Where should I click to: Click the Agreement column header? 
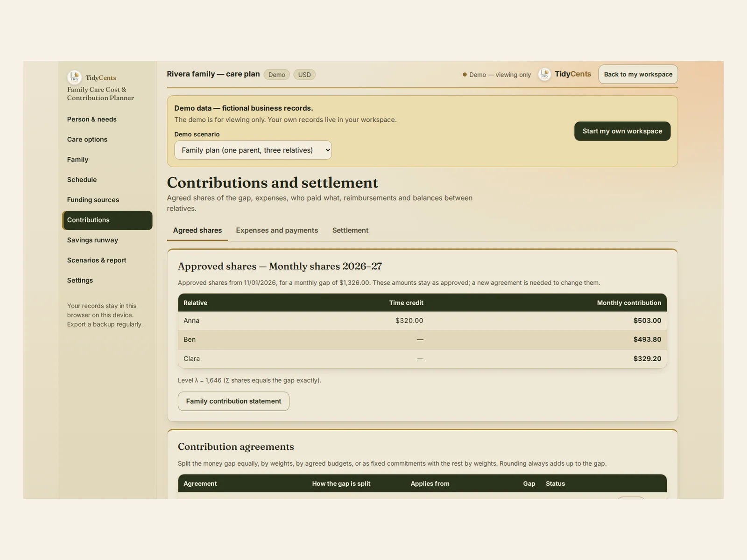pyautogui.click(x=200, y=483)
